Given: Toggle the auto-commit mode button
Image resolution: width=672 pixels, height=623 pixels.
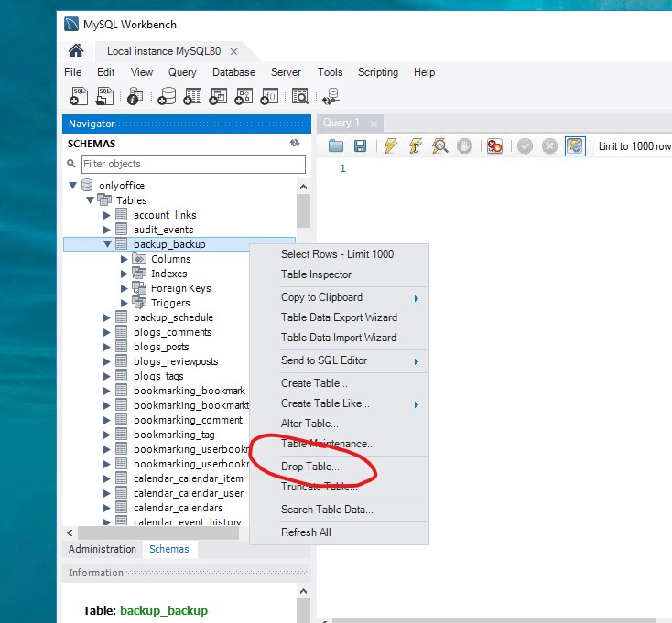Looking at the screenshot, I should tap(575, 146).
